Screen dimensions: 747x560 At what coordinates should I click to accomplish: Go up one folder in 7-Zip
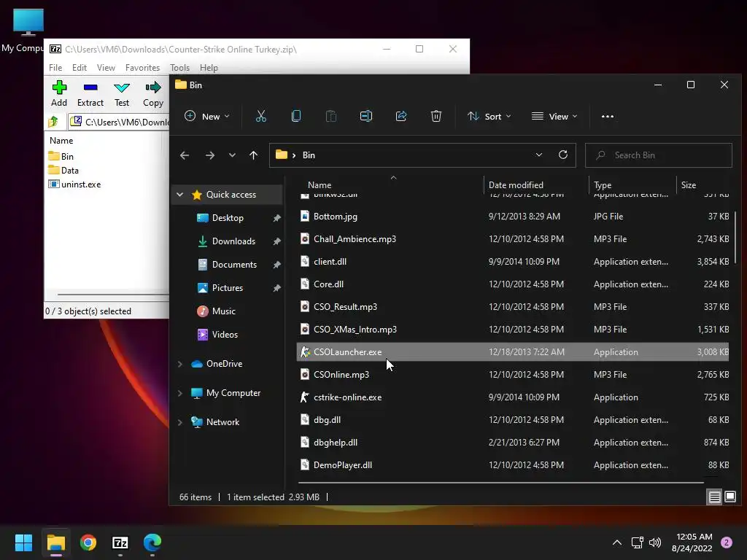53,122
